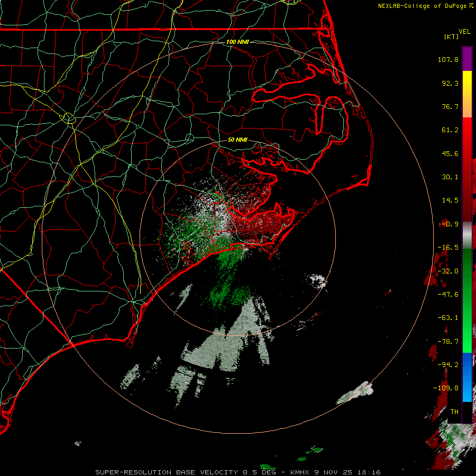
Task: Click the VEL legend heading
Action: 464,32
